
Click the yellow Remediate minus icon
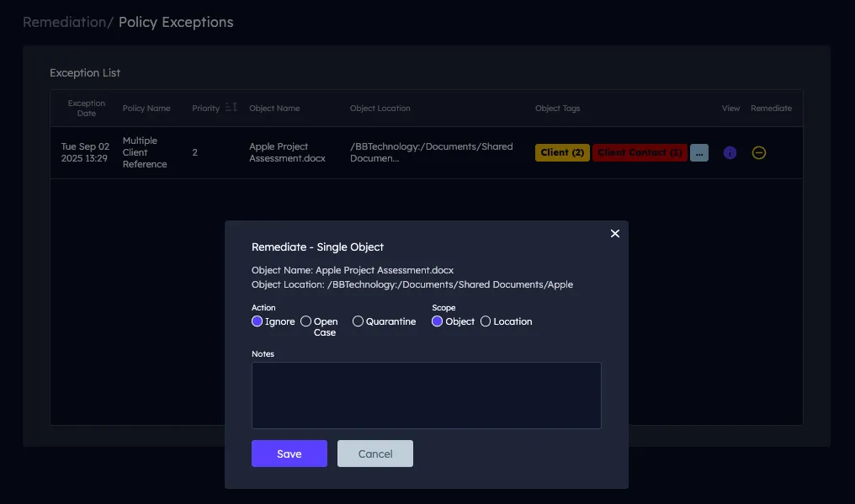tap(758, 153)
